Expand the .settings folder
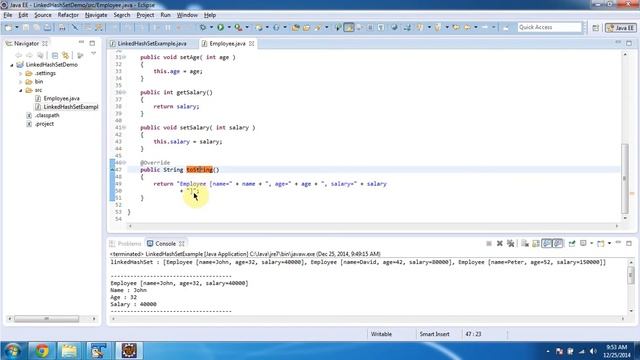The width and height of the screenshot is (640, 360). (20, 73)
